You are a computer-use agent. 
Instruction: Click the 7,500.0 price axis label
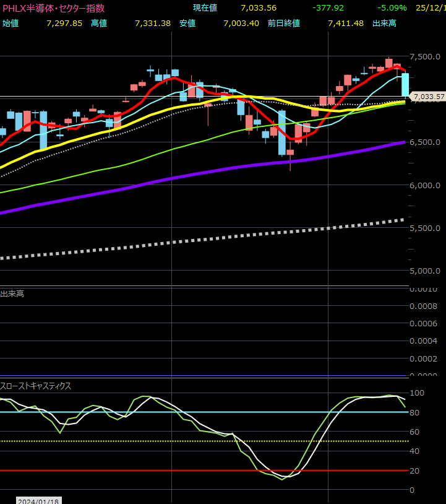click(426, 57)
